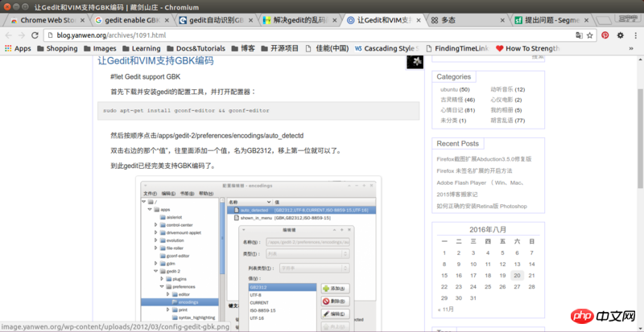
Task: Reload the current page
Action: point(35,35)
